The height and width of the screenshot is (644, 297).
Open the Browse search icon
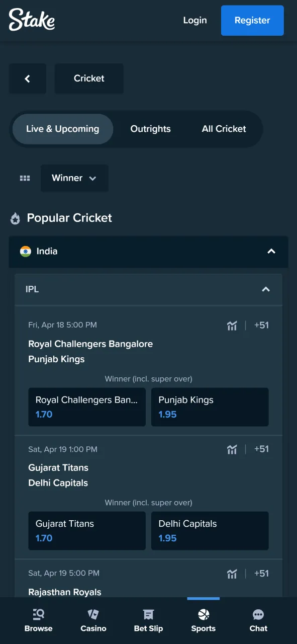pos(38,620)
